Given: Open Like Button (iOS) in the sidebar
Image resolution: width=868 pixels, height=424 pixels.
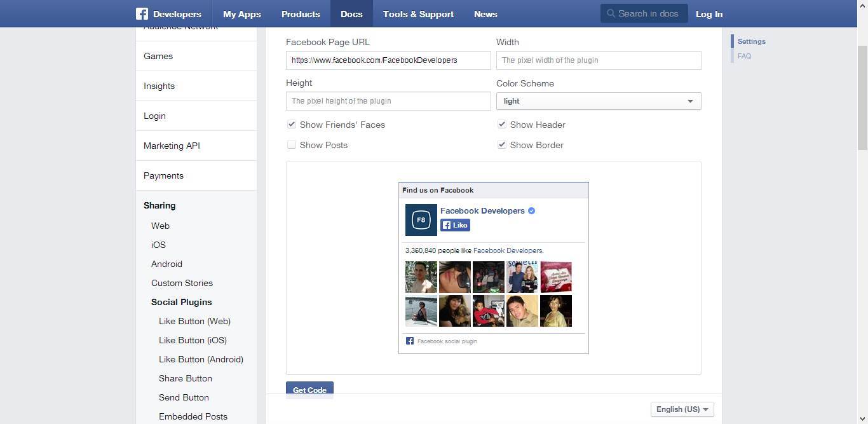Looking at the screenshot, I should point(193,340).
